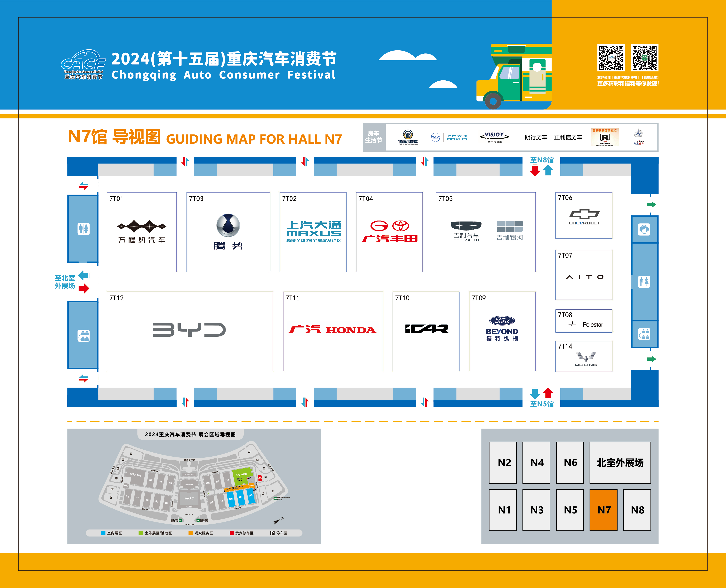Click the customer service headset icon
Screen dimensions: 726x588
644,230
